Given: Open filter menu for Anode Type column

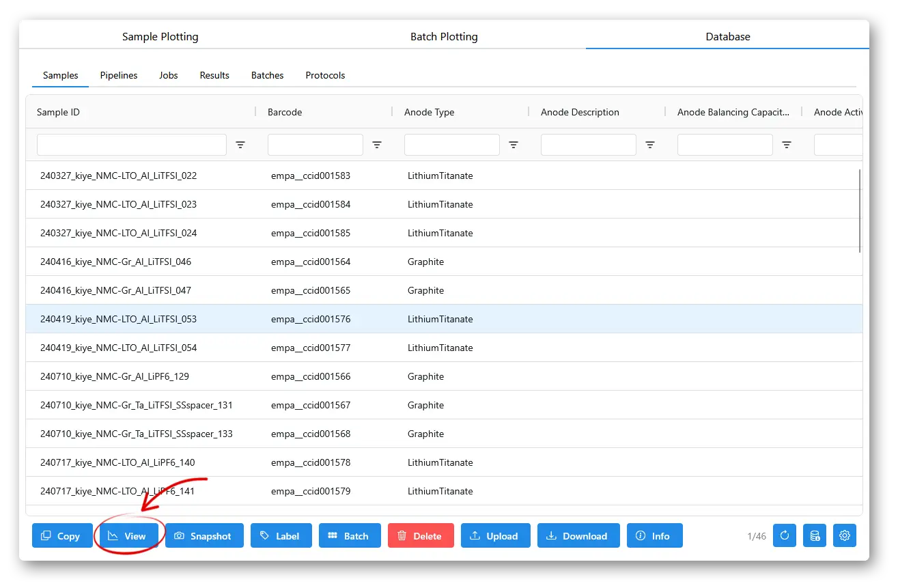Looking at the screenshot, I should [514, 145].
